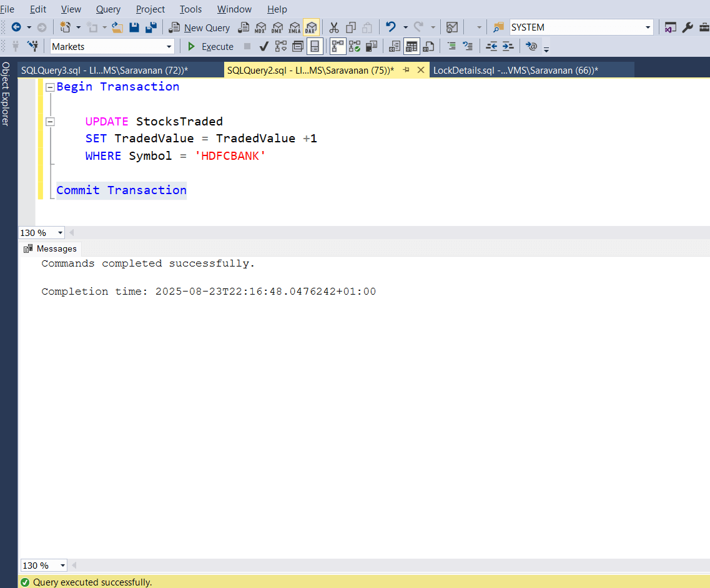Click the Execute button
710x588 pixels.
(210, 46)
